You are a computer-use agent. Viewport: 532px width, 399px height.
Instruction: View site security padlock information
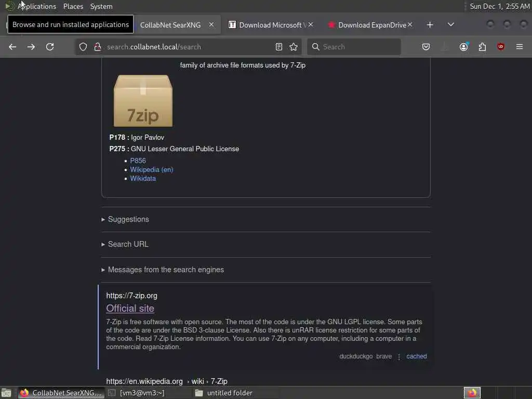pyautogui.click(x=98, y=47)
